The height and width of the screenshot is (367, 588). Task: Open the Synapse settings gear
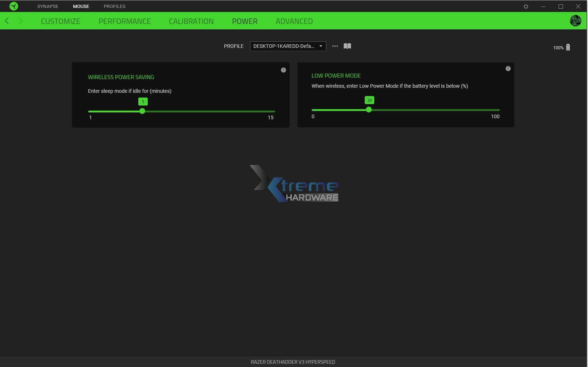click(525, 6)
